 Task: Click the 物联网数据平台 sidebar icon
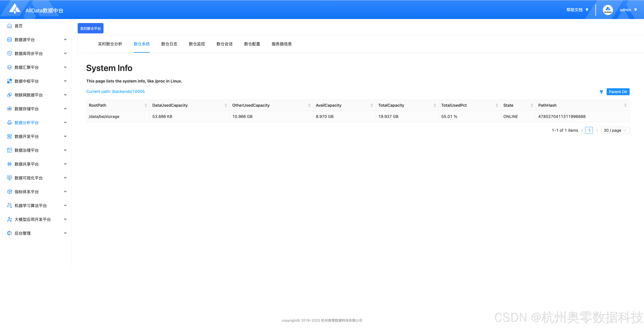pyautogui.click(x=9, y=95)
